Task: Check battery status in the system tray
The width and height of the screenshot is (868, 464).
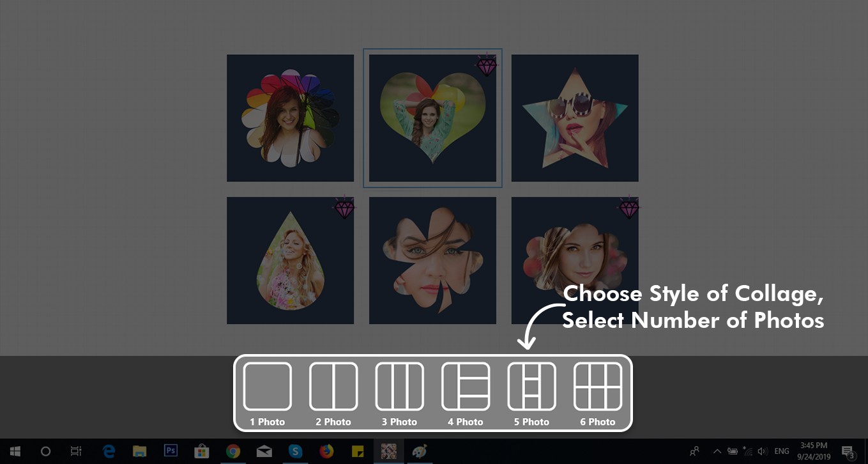Action: [x=732, y=451]
